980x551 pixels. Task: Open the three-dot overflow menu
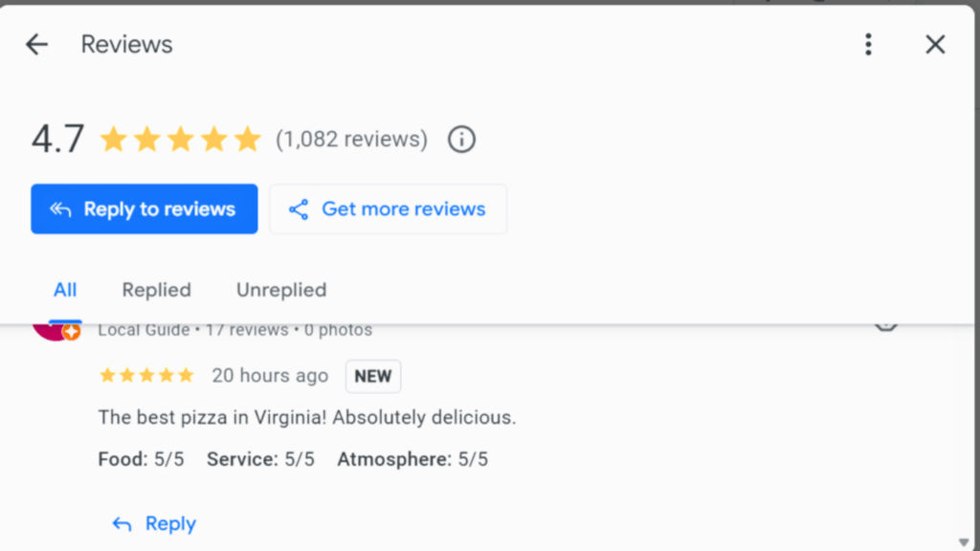[868, 44]
